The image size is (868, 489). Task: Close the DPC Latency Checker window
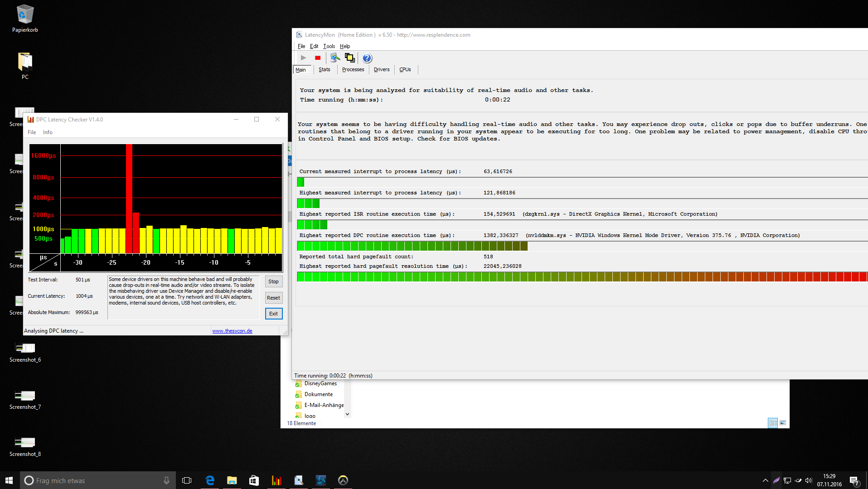277,119
